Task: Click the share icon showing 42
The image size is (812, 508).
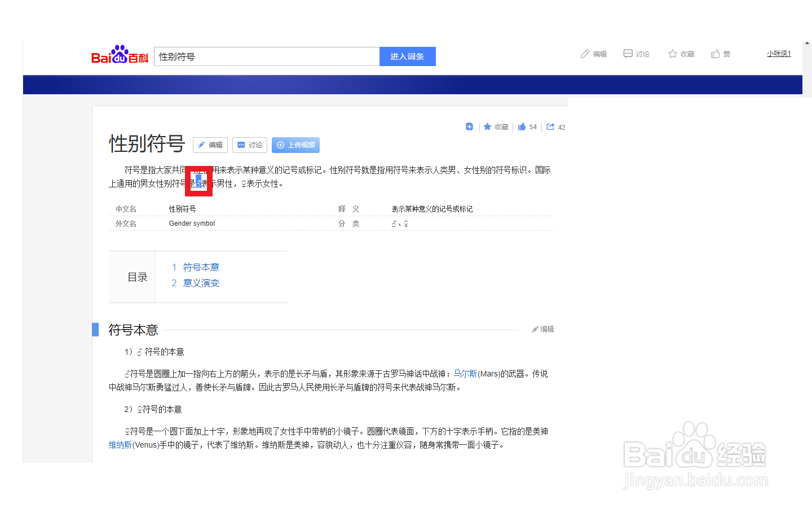Action: tap(555, 126)
